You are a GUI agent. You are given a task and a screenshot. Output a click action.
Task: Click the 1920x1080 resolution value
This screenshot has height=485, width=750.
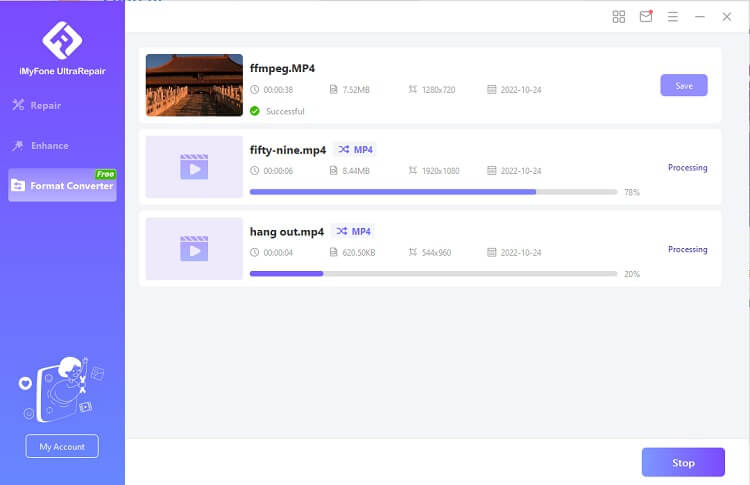[441, 171]
